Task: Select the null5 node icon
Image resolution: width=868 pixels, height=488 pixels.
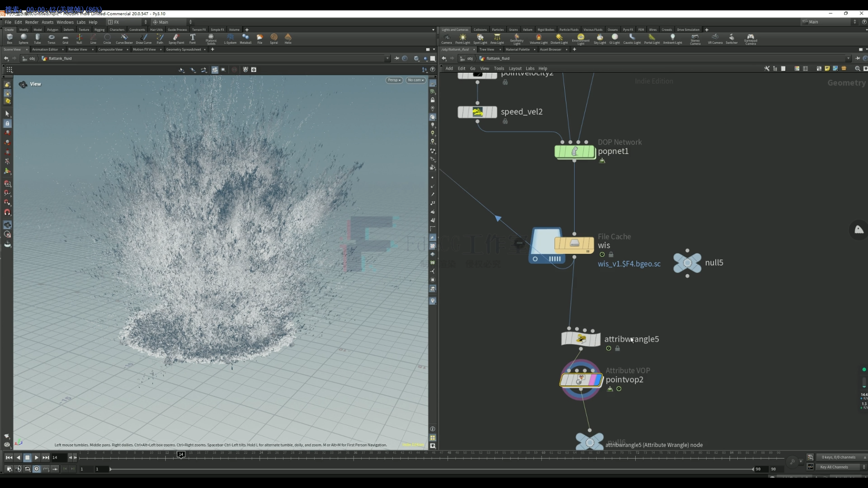Action: [687, 263]
